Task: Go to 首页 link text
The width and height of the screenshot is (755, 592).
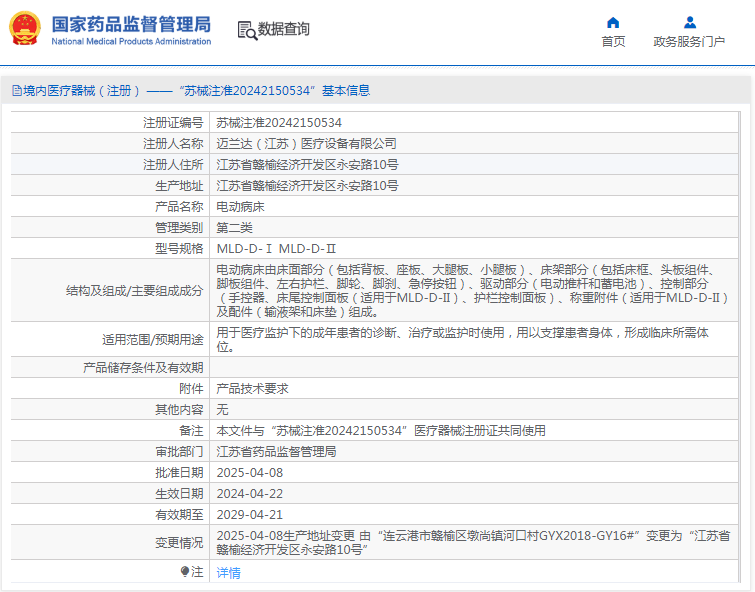Action: 613,41
